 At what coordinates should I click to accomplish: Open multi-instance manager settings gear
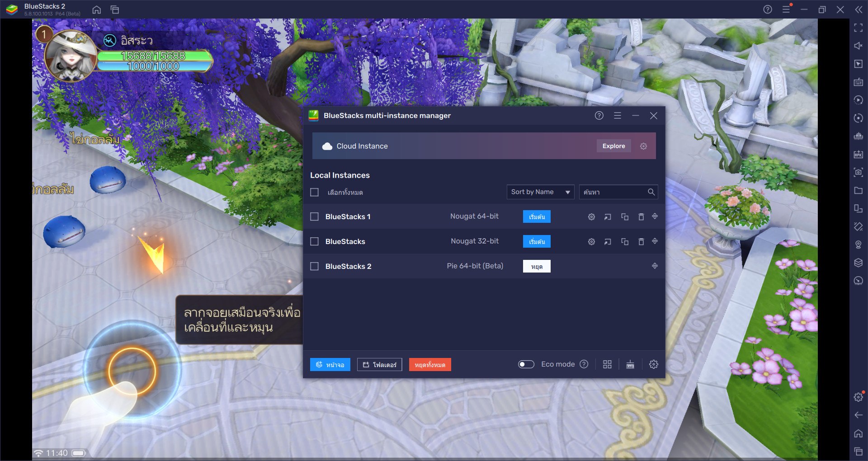[653, 364]
